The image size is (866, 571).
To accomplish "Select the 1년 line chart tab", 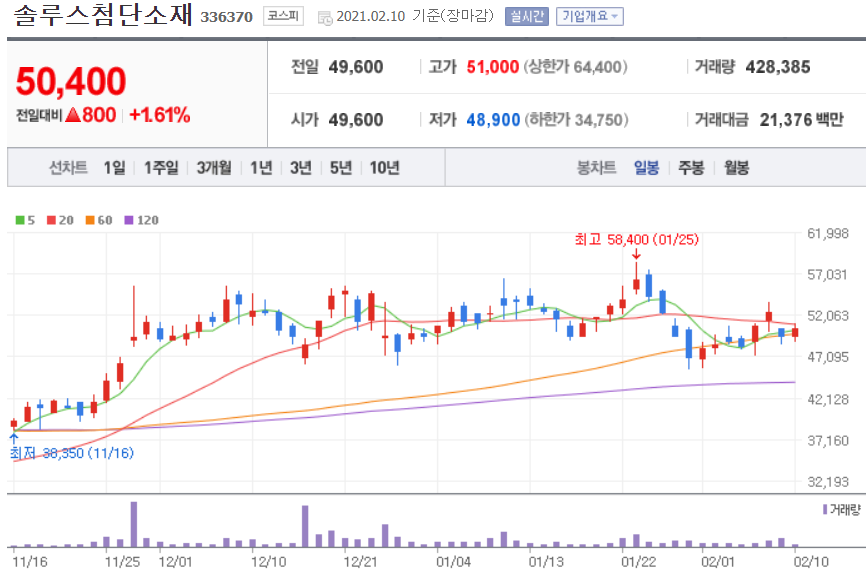I will [261, 167].
